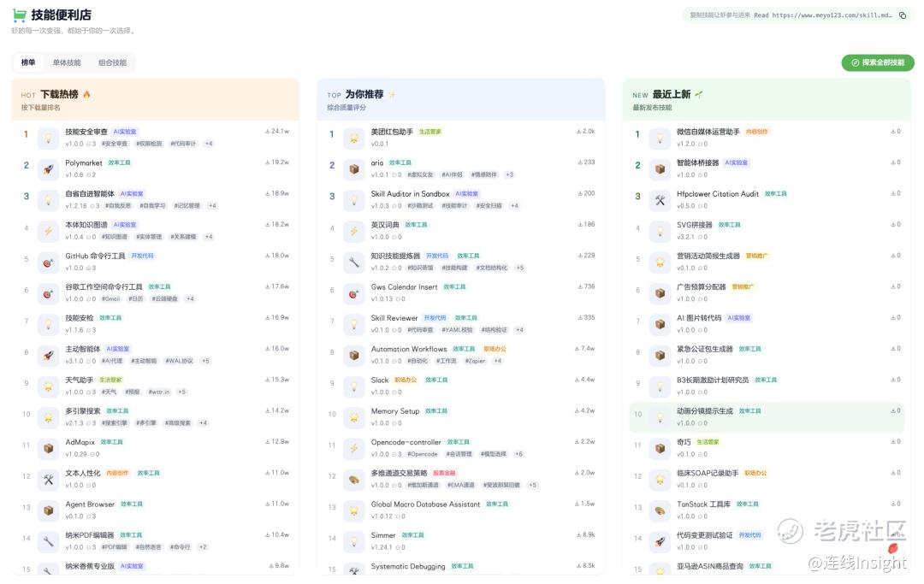The image size is (924, 584).
Task: Click the wrench icon of 知识技能提炼器
Action: pyautogui.click(x=354, y=262)
